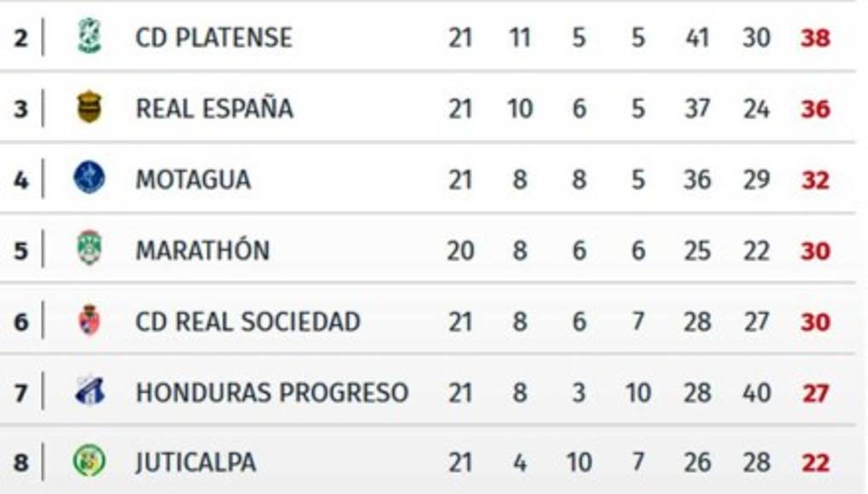The image size is (868, 494).
Task: Click Marathón's 20 matches played cell
Action: [460, 250]
